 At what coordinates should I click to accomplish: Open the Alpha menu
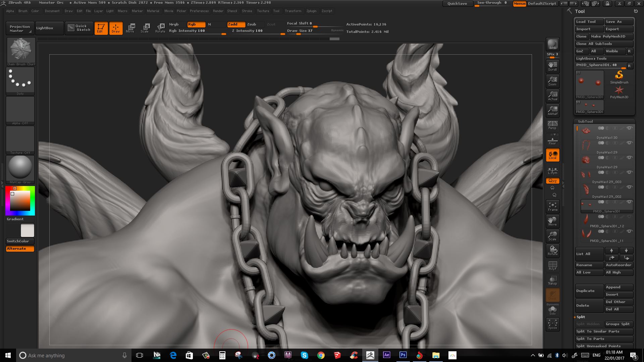click(10, 11)
